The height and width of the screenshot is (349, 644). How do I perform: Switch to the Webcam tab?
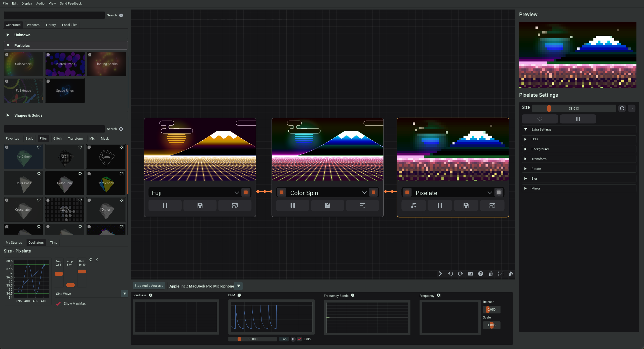(33, 25)
